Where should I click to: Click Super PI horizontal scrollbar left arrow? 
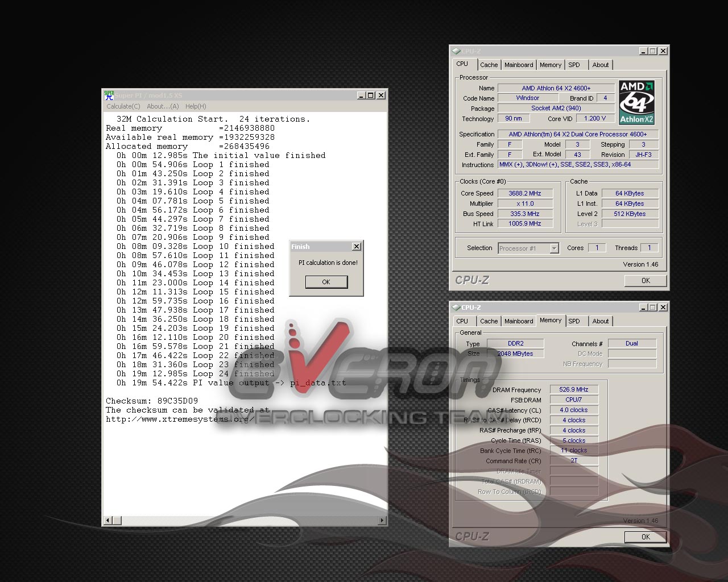(107, 520)
